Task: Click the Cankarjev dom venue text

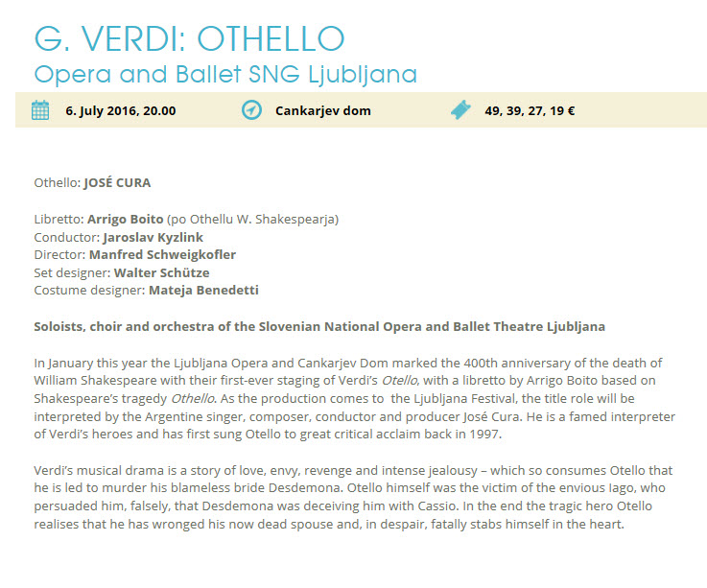Action: point(323,111)
